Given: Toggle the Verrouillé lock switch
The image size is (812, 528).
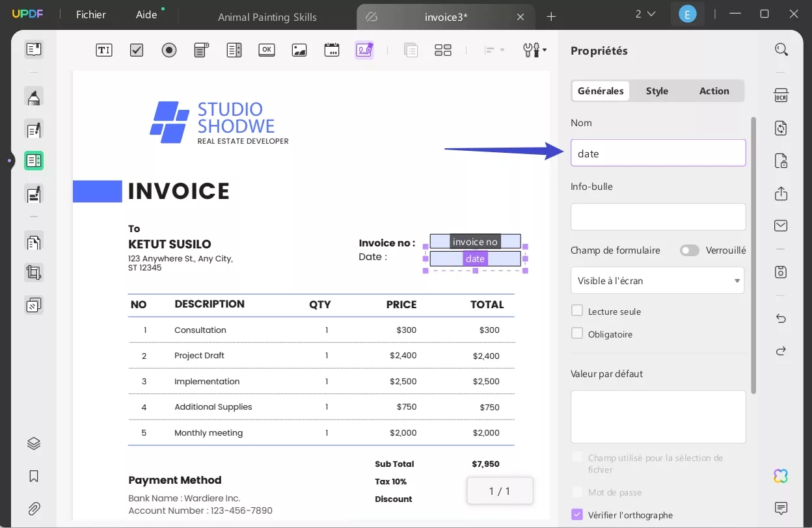Looking at the screenshot, I should click(689, 250).
